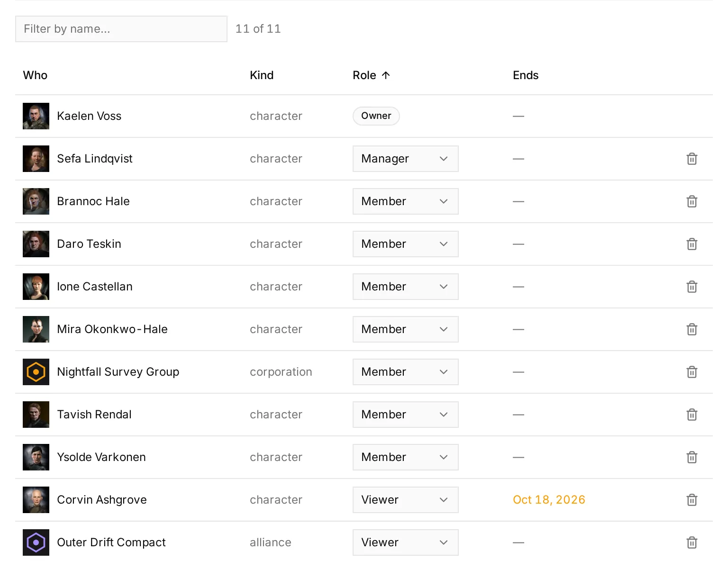
Task: Expand Outer Drift Compact's Viewer dropdown
Action: tap(405, 542)
